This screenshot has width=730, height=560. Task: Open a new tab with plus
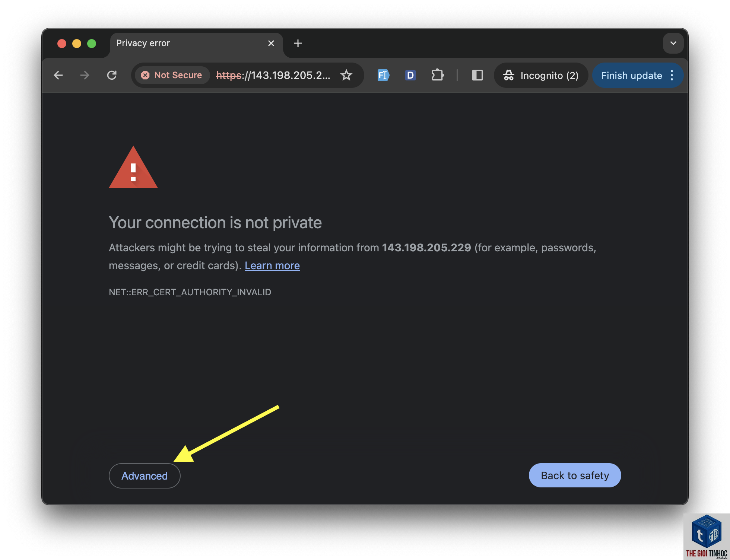(x=298, y=43)
